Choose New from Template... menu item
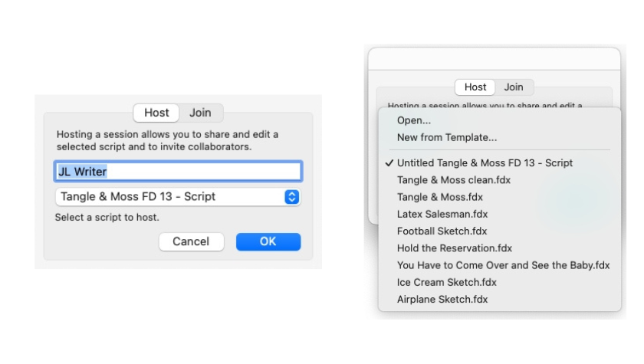The height and width of the screenshot is (364, 644). pyautogui.click(x=447, y=138)
